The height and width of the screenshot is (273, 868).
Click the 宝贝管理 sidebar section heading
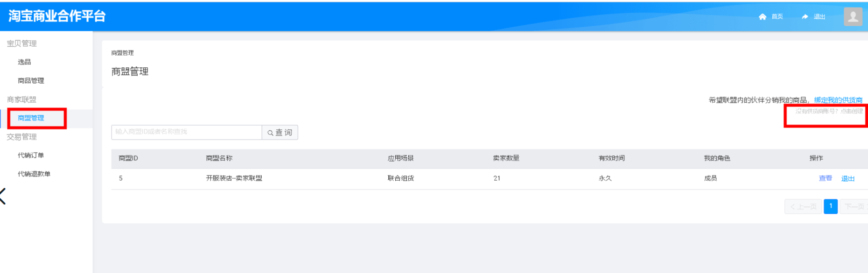tap(22, 43)
